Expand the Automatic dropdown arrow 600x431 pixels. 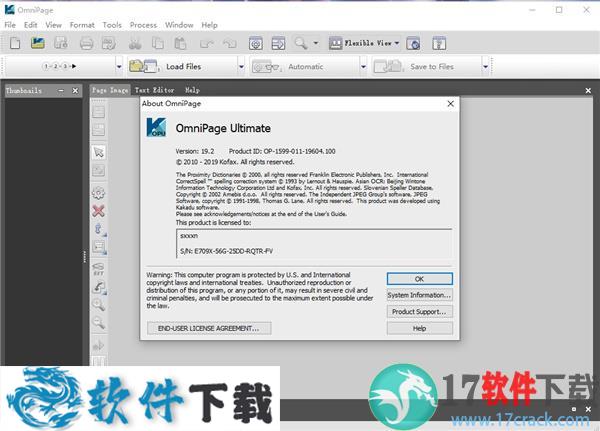pos(363,67)
